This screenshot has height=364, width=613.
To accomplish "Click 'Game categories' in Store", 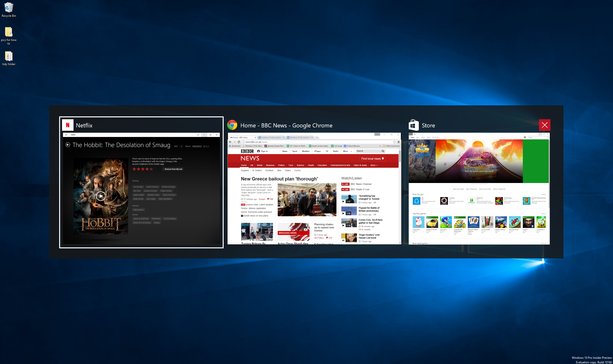I will point(499,189).
